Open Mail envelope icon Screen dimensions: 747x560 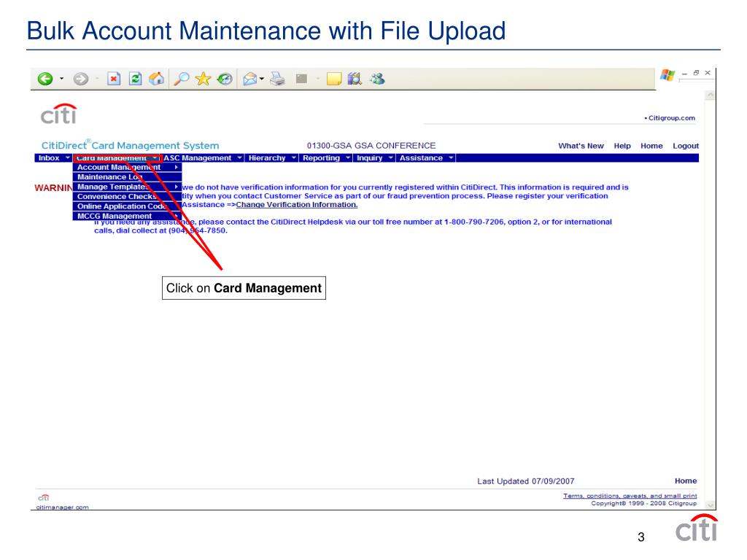point(250,79)
